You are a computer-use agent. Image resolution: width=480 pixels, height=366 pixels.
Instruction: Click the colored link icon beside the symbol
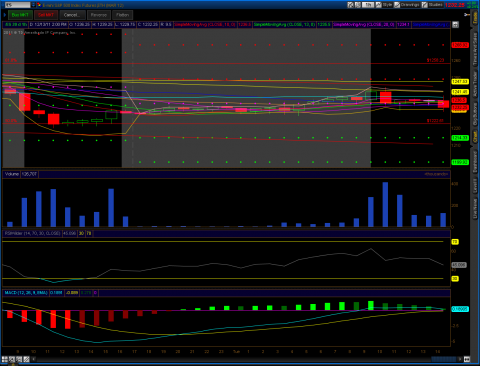tap(39, 5)
